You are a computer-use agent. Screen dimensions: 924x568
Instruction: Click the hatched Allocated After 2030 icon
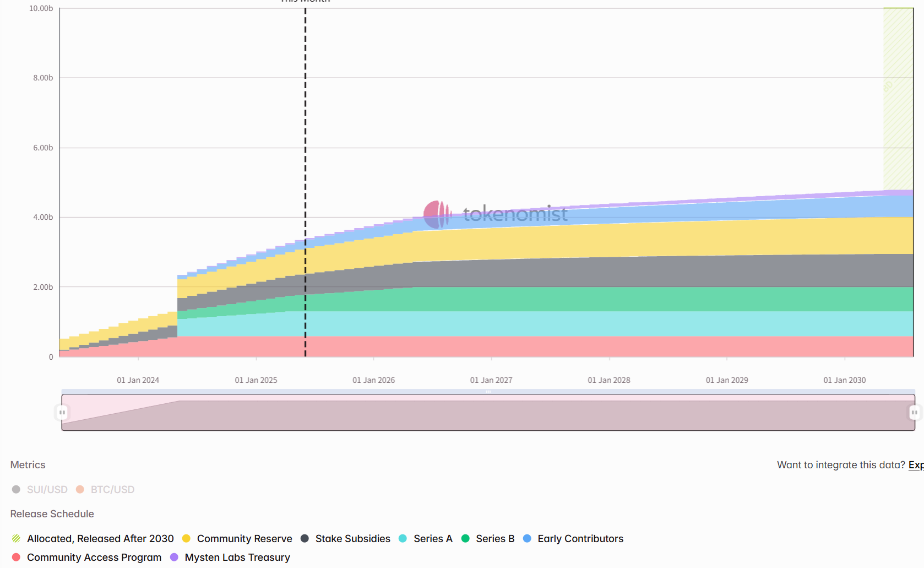pos(16,538)
